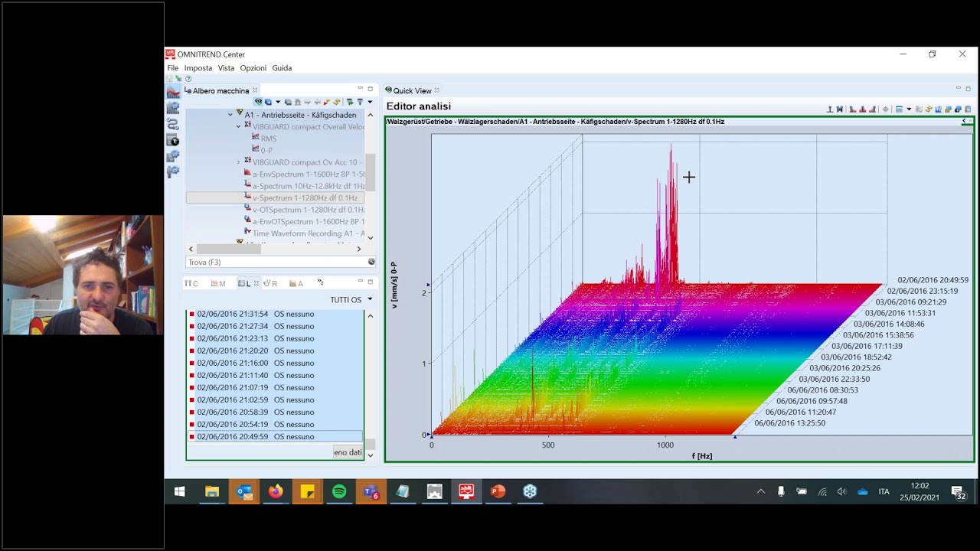Expand VIBGUARD compact Ov Acc 10 node
The height and width of the screenshot is (551, 980).
click(238, 162)
